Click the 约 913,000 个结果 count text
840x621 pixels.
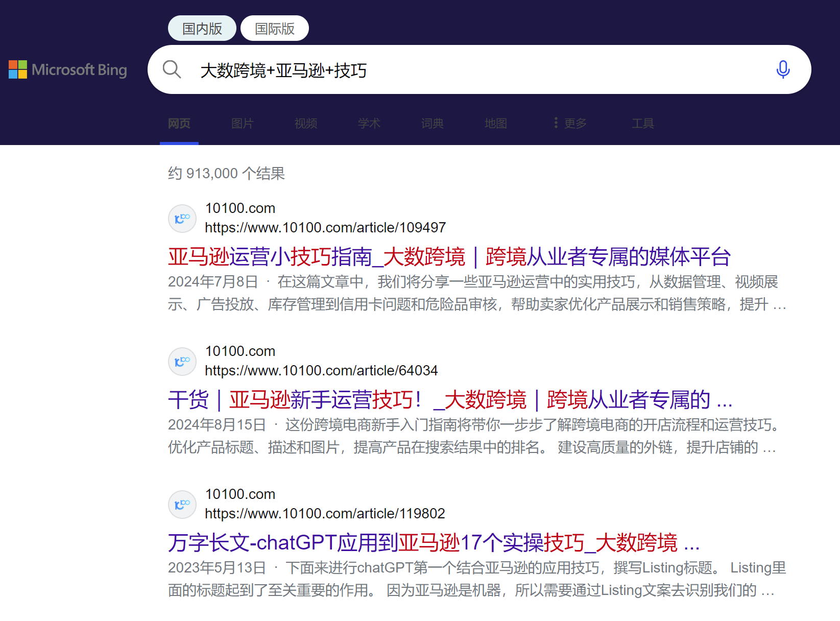226,174
